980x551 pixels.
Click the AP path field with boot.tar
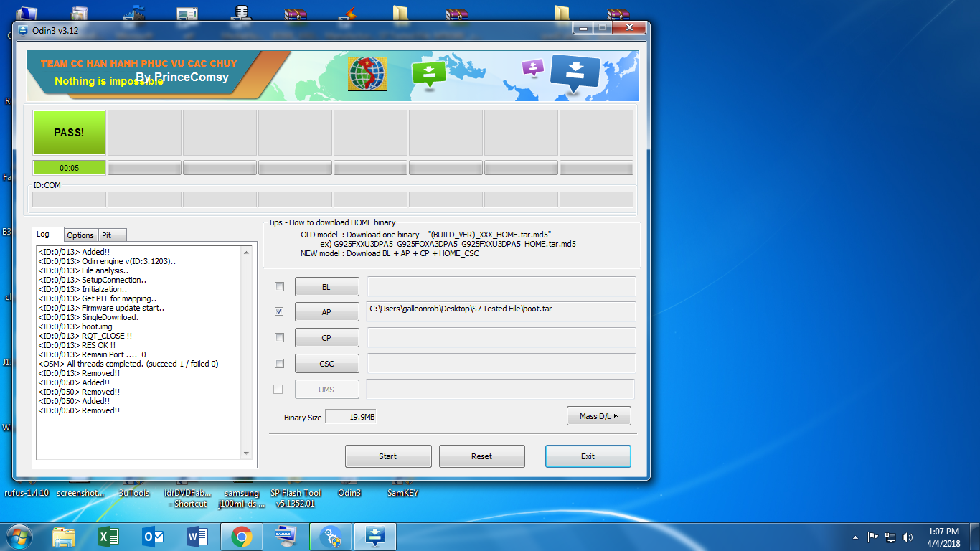tap(501, 311)
